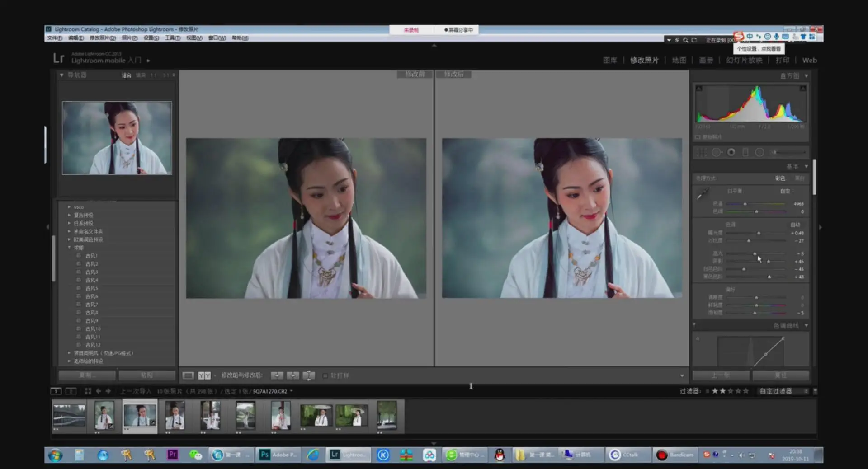The height and width of the screenshot is (469, 868).
Task: Expand the vsco preset folder
Action: point(69,207)
